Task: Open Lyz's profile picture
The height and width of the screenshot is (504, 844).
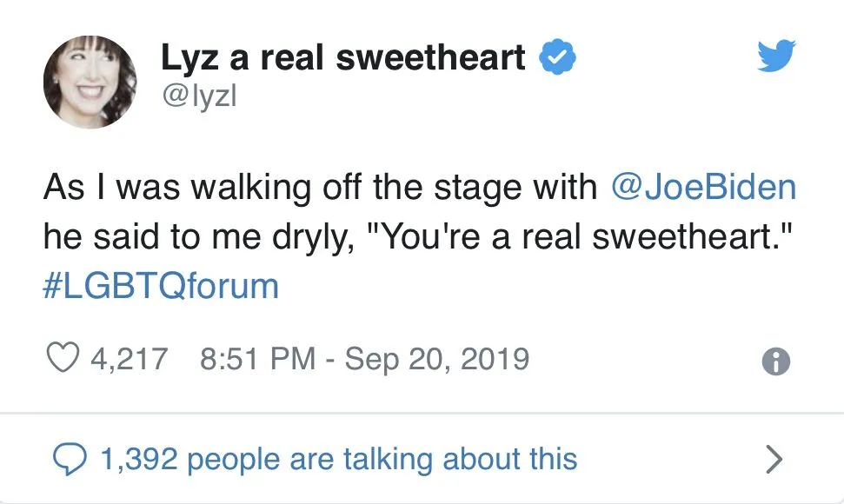Action: pyautogui.click(x=90, y=81)
